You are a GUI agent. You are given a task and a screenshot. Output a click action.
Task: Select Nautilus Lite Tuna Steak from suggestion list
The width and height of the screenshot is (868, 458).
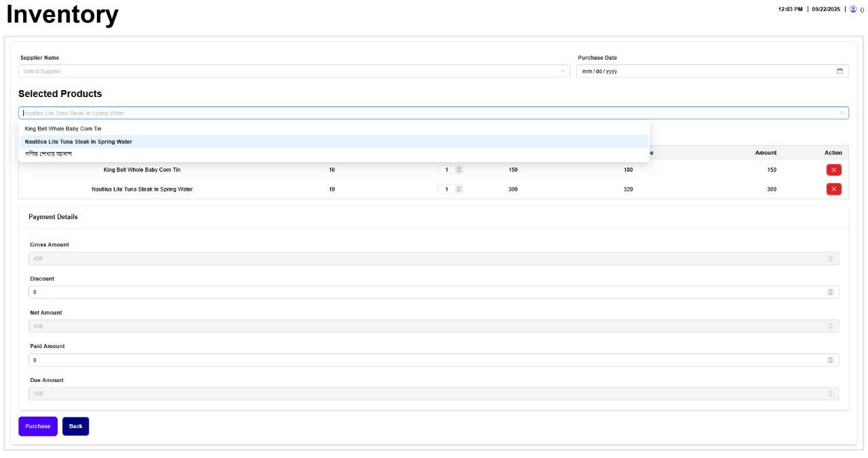79,142
